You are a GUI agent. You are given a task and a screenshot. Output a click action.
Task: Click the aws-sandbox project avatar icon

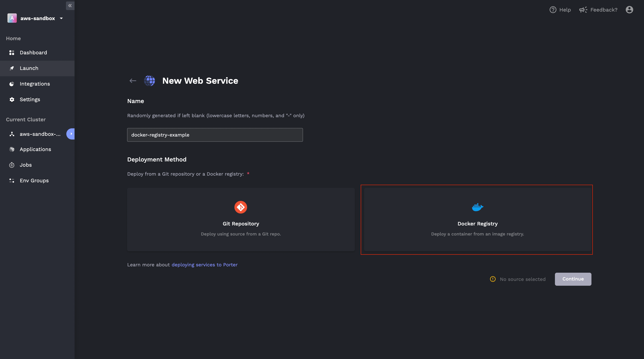click(x=12, y=18)
